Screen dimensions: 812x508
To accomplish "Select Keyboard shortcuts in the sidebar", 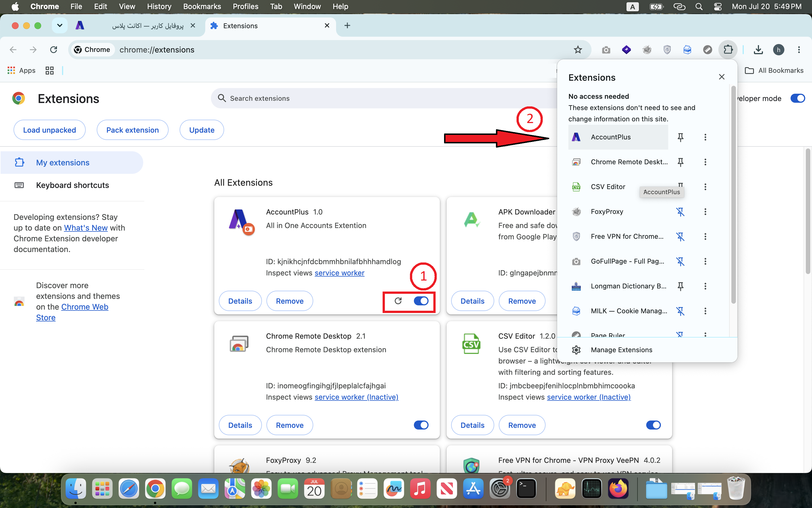I will pyautogui.click(x=72, y=185).
